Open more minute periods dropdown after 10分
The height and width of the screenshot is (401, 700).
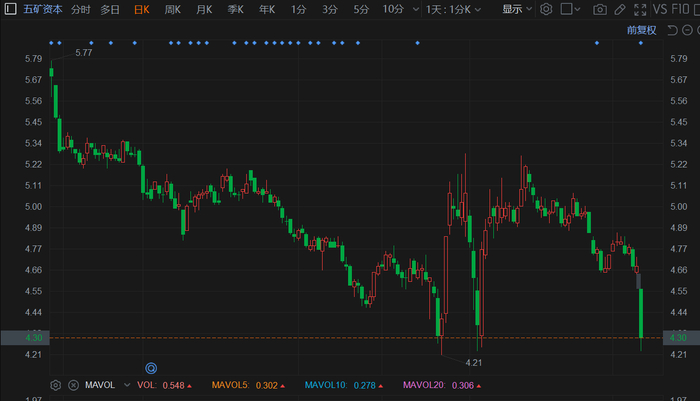coord(416,9)
